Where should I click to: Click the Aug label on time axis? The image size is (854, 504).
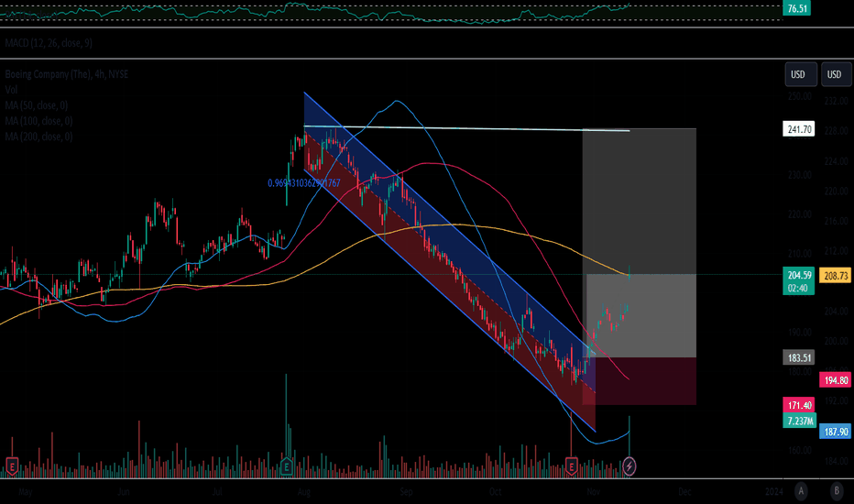[304, 492]
